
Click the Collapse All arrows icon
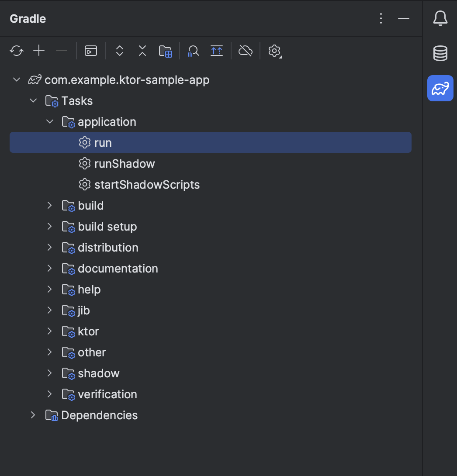tap(142, 51)
